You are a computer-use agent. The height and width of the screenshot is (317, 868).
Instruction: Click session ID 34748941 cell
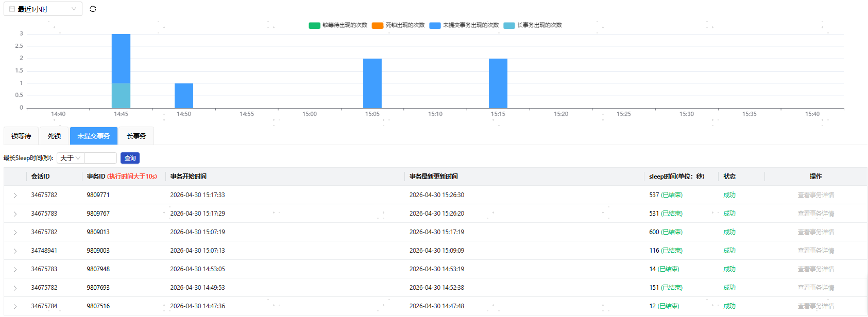44,251
